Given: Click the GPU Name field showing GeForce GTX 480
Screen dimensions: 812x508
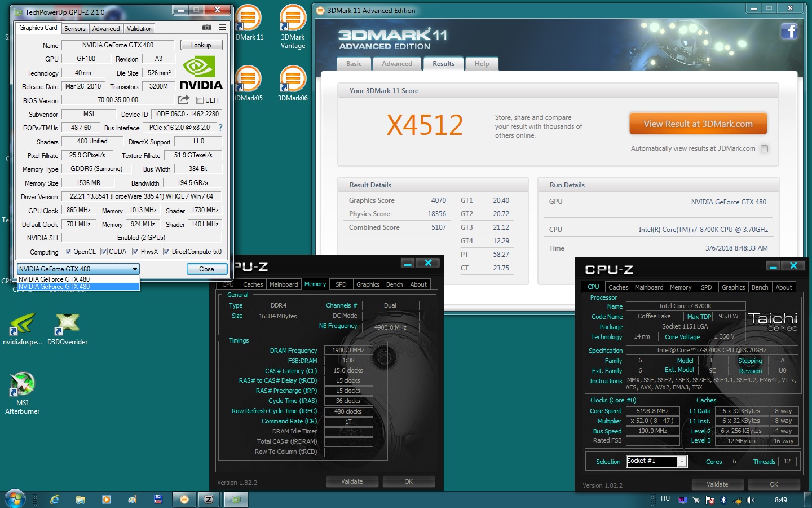Looking at the screenshot, I should (x=118, y=45).
